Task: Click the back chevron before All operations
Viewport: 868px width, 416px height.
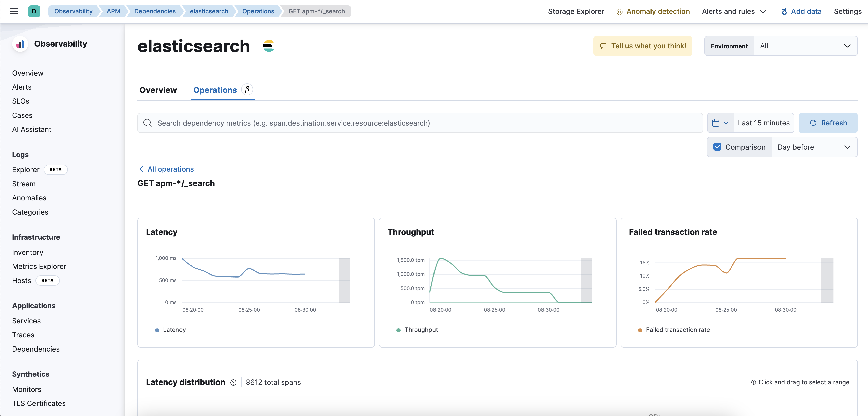Action: click(141, 169)
